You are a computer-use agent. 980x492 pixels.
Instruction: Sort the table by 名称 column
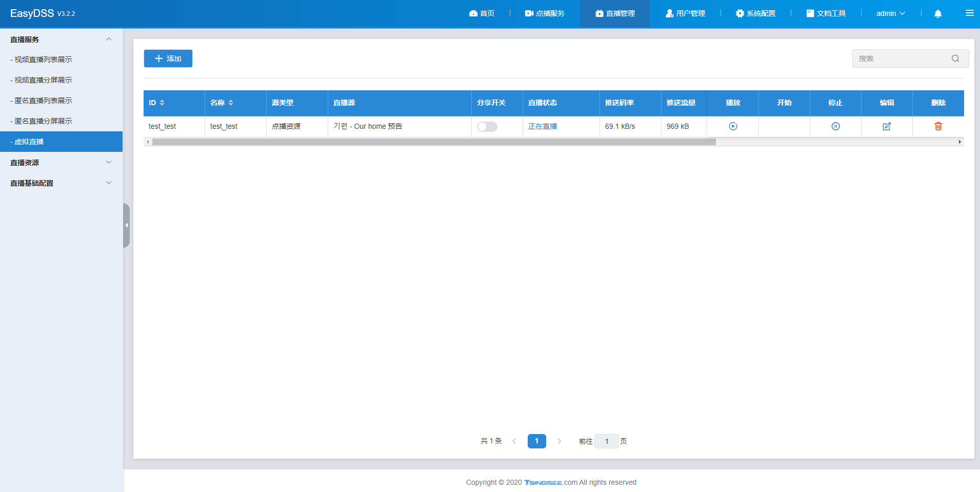(231, 103)
